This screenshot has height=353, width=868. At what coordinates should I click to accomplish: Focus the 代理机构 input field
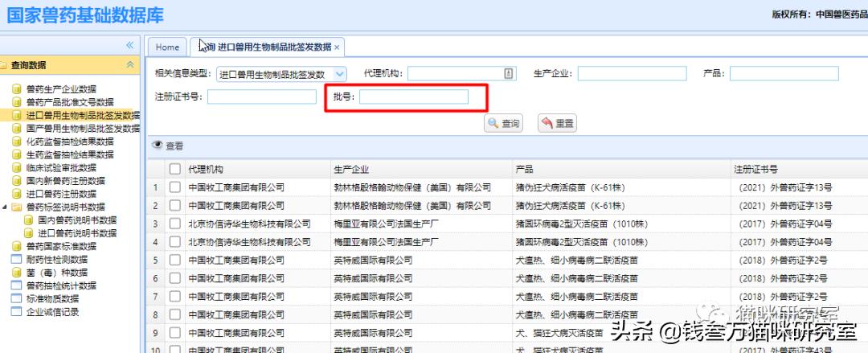pos(461,73)
